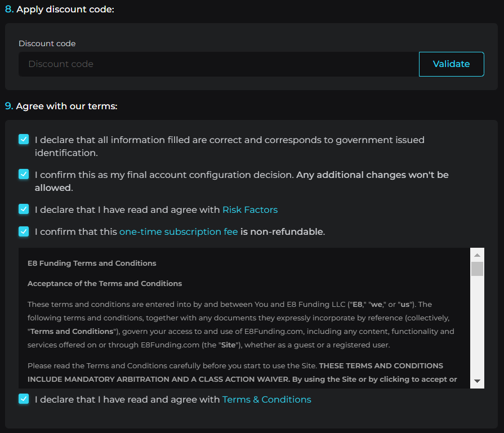Click the scrollbar track below the thumb

477,327
